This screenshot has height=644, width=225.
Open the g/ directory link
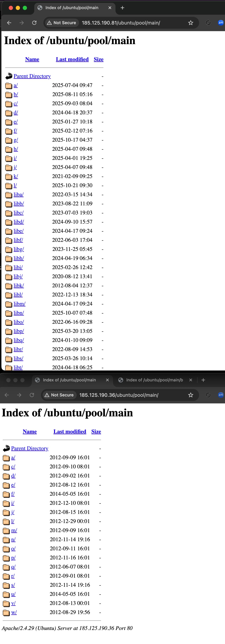[x=16, y=140]
